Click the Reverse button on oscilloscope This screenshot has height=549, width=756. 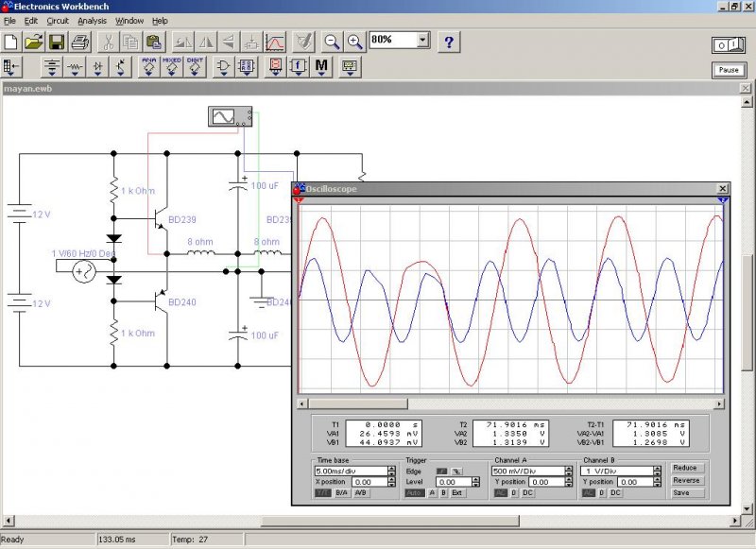686,480
